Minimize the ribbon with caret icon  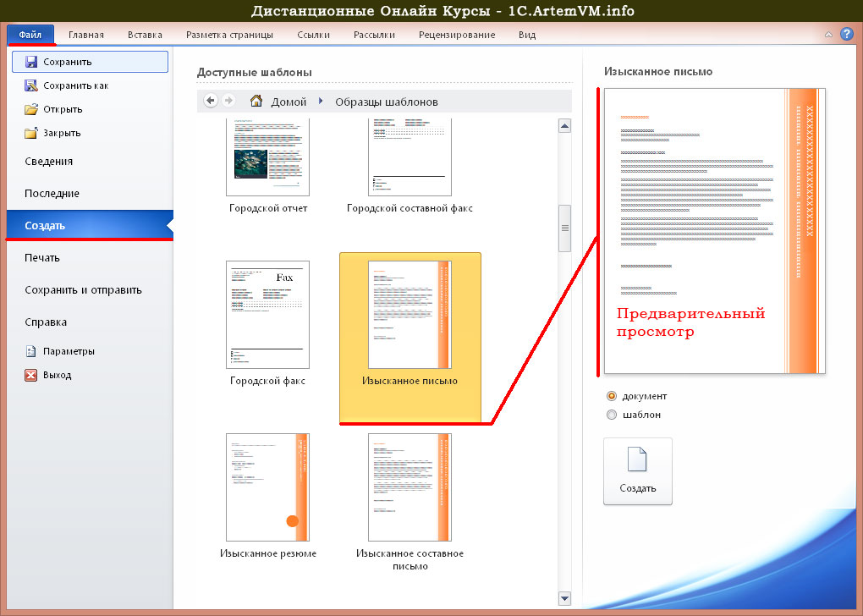tap(828, 35)
